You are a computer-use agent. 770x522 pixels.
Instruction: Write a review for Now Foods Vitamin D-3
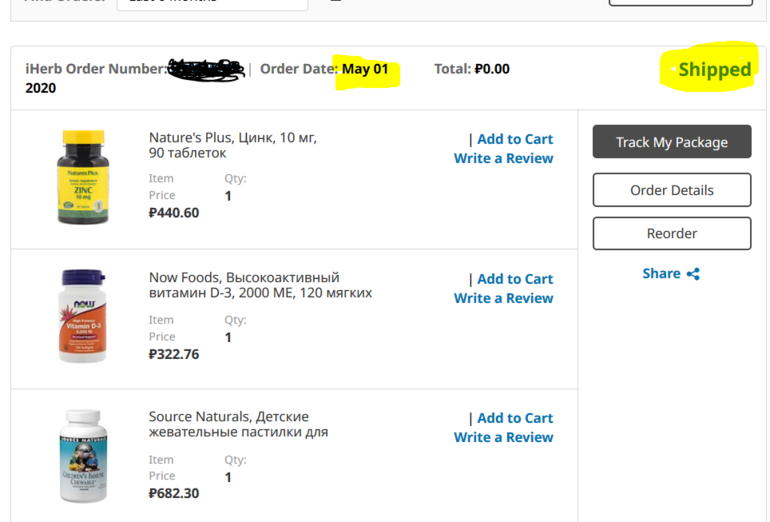503,298
